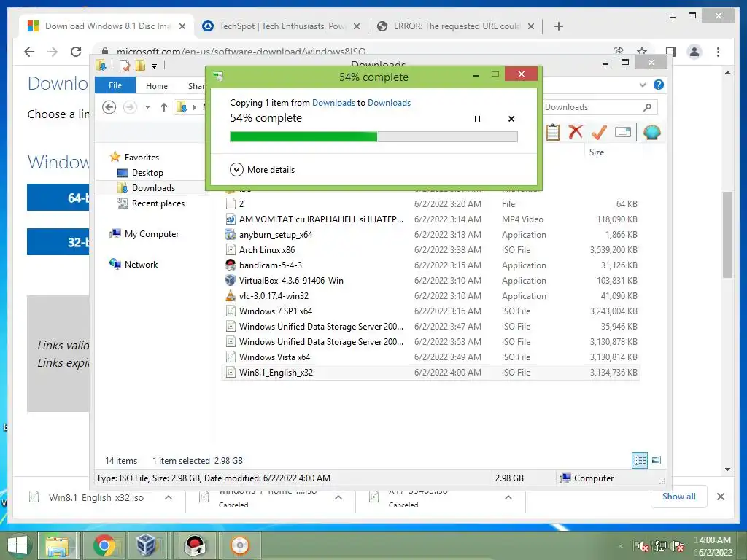
Task: Open Chrome from taskbar
Action: (x=104, y=545)
